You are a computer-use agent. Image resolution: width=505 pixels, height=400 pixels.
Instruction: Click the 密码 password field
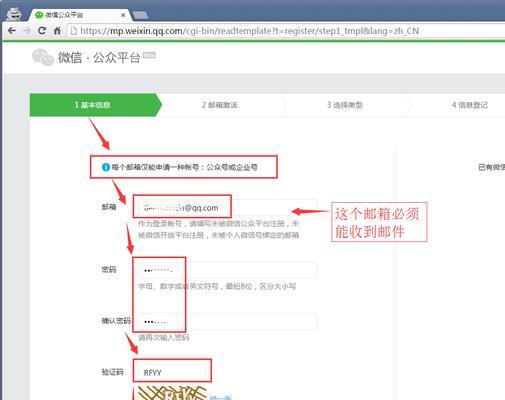(227, 270)
